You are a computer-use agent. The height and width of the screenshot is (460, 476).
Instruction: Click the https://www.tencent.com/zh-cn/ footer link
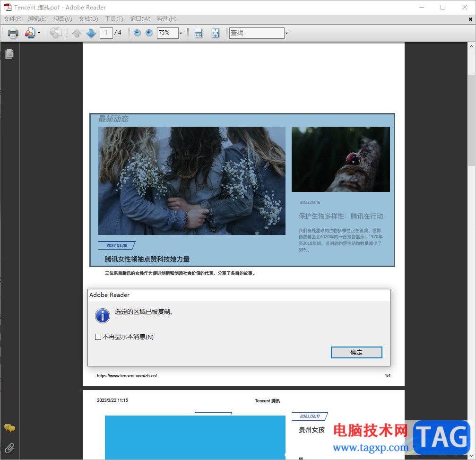click(127, 375)
